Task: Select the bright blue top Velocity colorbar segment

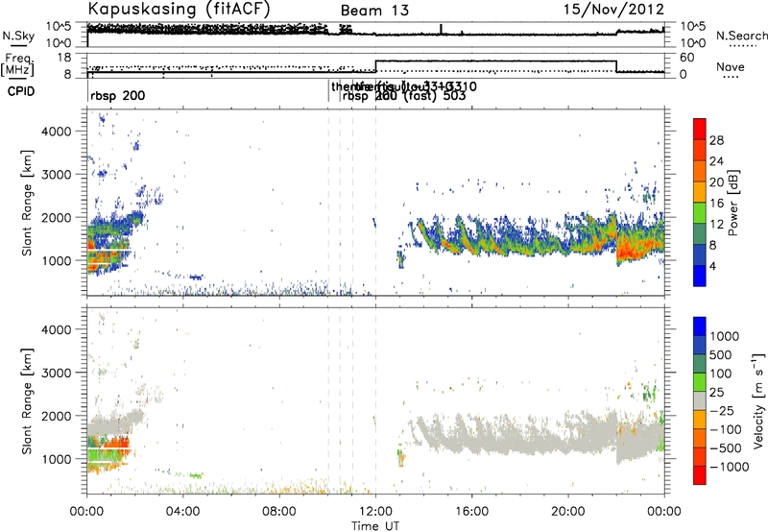Action: (x=700, y=326)
